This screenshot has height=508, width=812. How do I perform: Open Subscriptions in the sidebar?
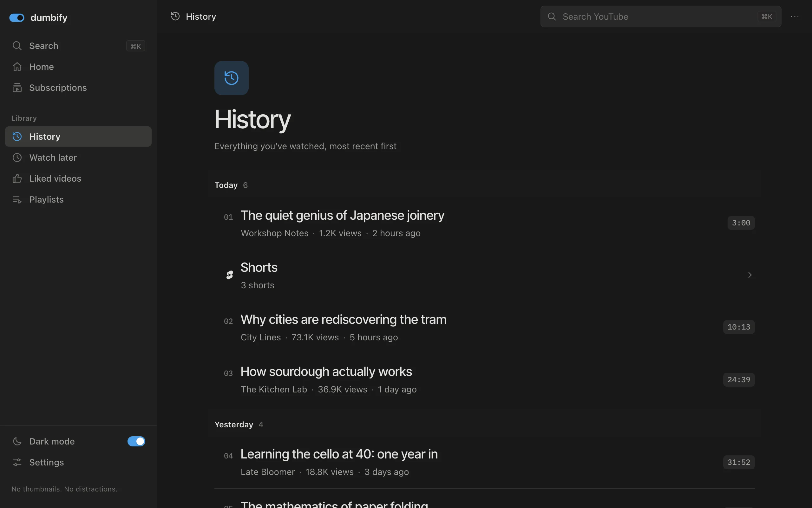pyautogui.click(x=78, y=88)
